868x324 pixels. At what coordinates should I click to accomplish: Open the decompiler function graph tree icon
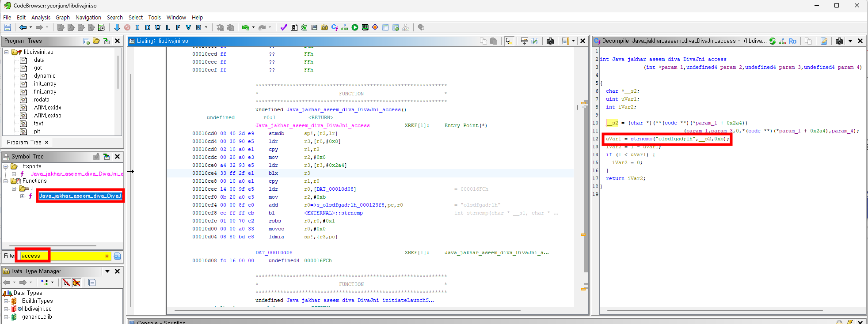tap(783, 41)
